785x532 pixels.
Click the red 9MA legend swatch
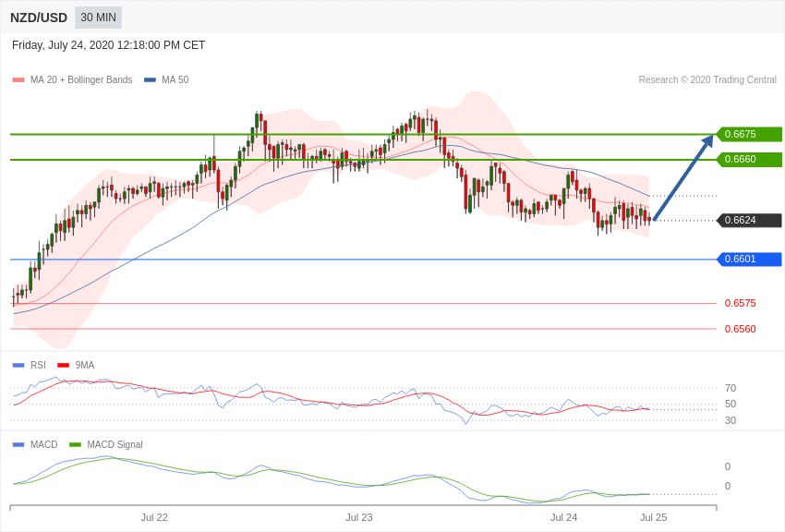63,366
